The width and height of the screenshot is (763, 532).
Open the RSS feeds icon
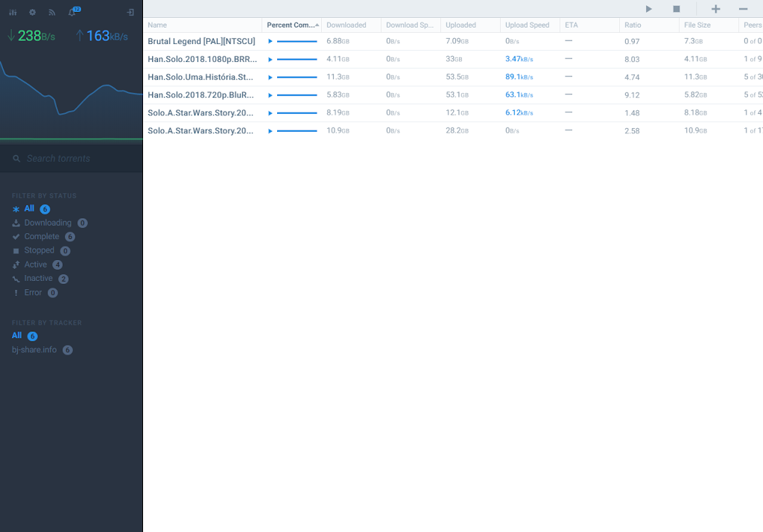tap(52, 13)
